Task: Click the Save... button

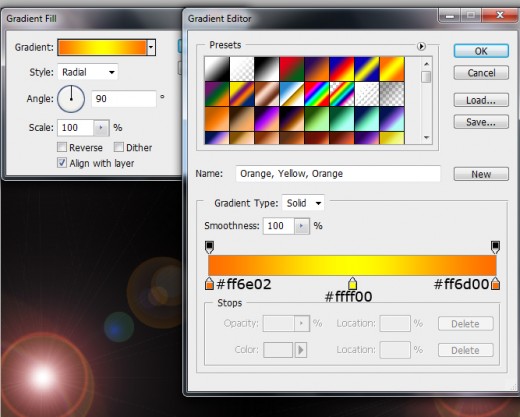Action: click(x=481, y=122)
